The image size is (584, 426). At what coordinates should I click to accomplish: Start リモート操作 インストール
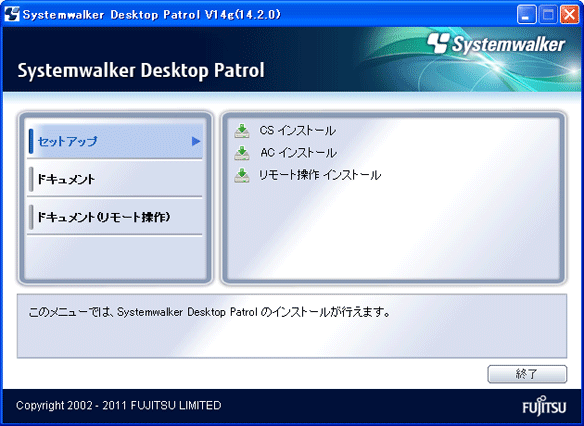320,175
